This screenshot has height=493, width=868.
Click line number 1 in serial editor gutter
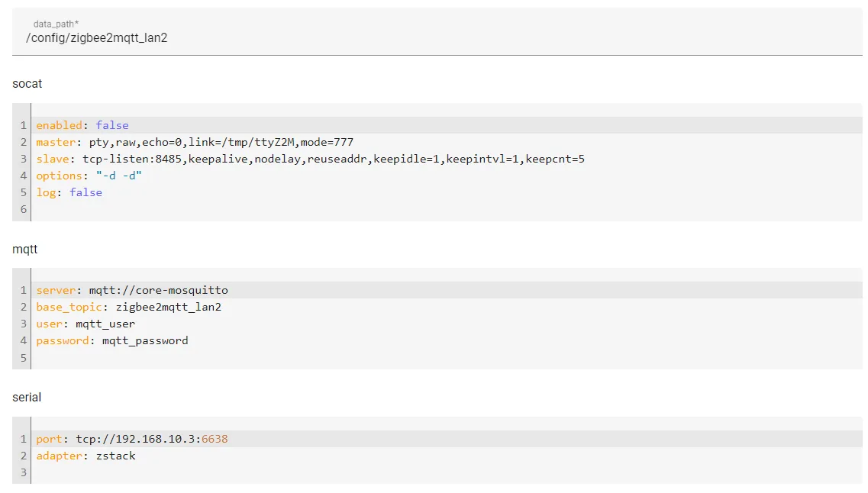pos(24,439)
